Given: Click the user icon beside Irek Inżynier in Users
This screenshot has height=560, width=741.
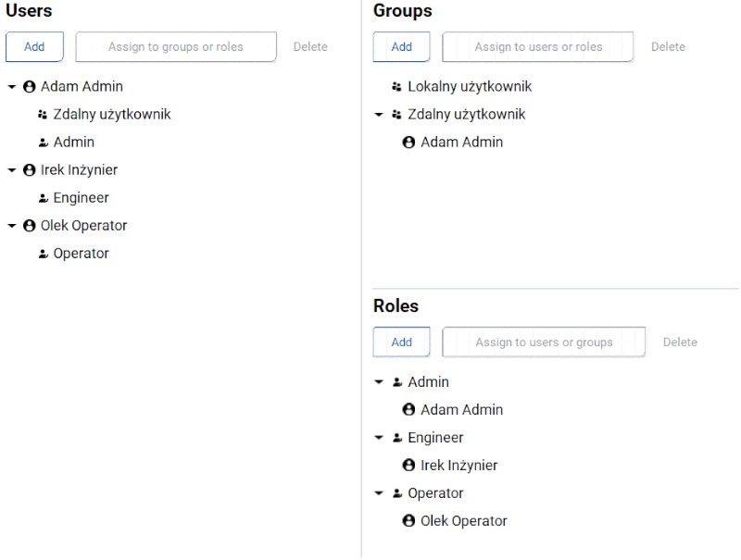Looking at the screenshot, I should pos(29,170).
